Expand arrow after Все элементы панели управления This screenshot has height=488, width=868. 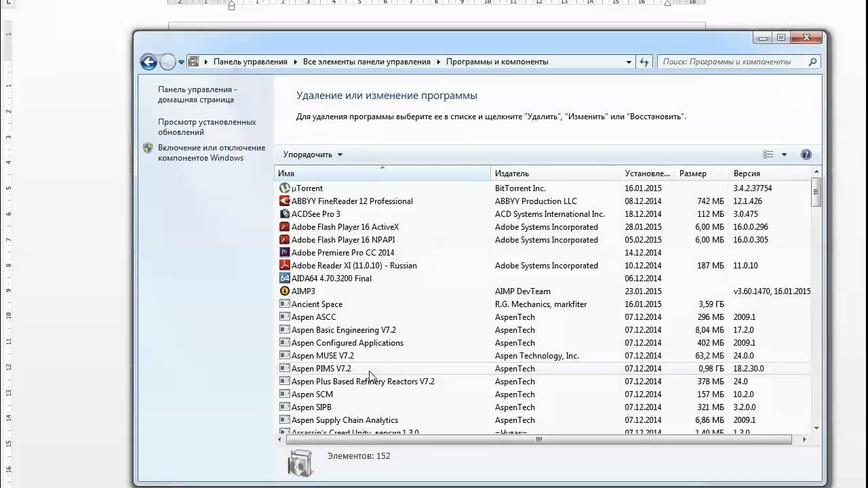pyautogui.click(x=438, y=62)
